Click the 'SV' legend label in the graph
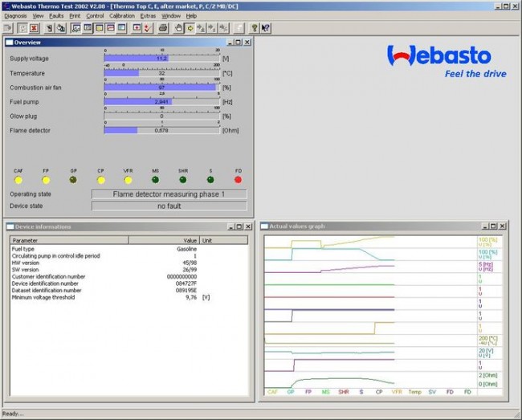The width and height of the screenshot is (522, 420). 432,392
